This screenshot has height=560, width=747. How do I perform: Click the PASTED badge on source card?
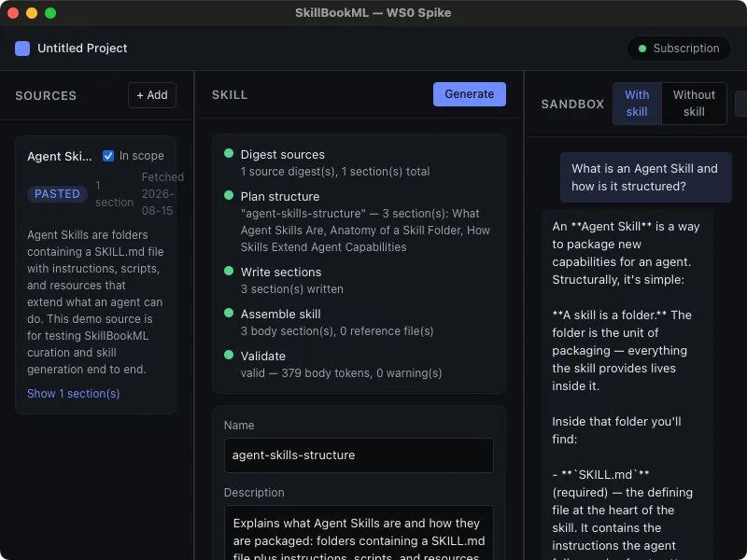coord(57,194)
